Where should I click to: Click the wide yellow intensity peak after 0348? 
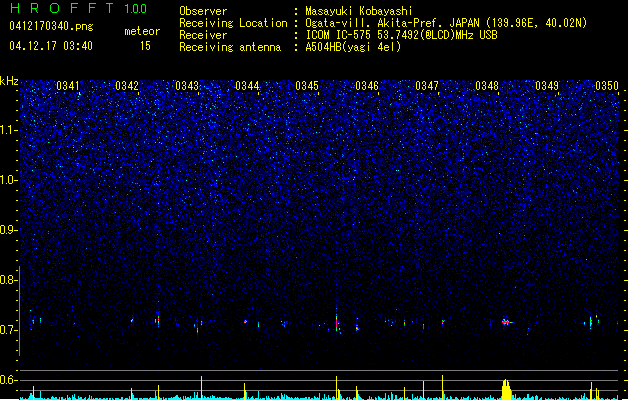tap(507, 389)
